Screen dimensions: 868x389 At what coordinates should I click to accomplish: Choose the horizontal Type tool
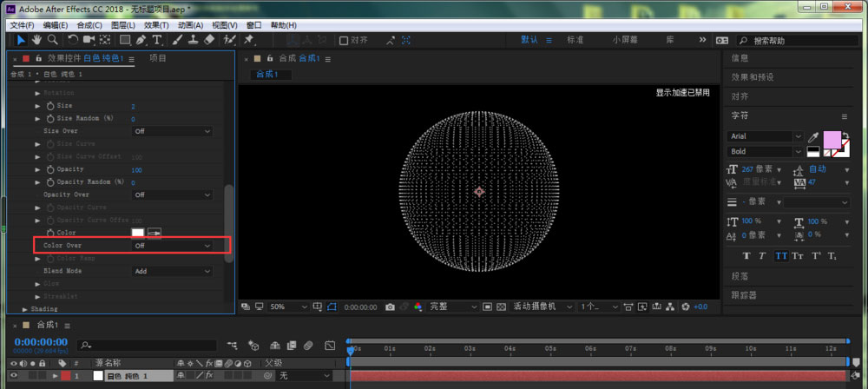click(157, 40)
